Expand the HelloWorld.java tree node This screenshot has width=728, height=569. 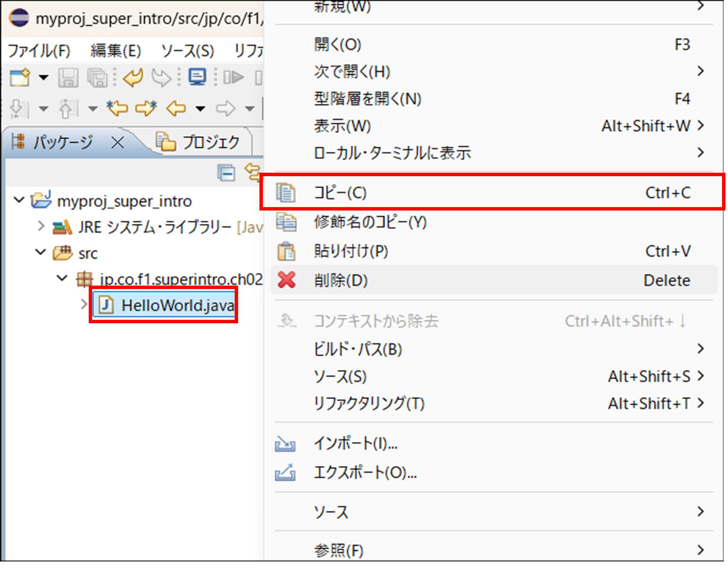[x=84, y=304]
